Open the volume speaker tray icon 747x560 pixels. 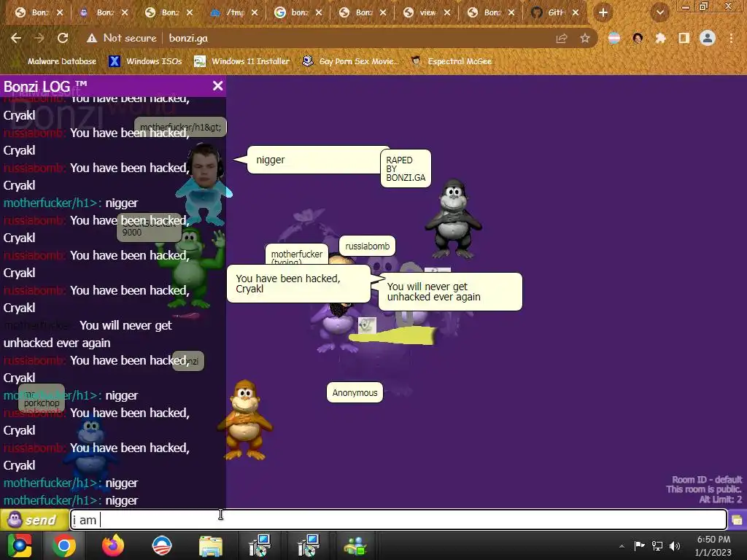tap(675, 545)
